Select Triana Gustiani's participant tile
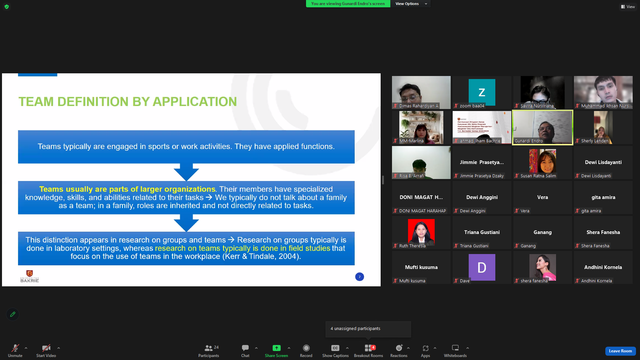Image resolution: width=640 pixels, height=360 pixels. coord(482,232)
